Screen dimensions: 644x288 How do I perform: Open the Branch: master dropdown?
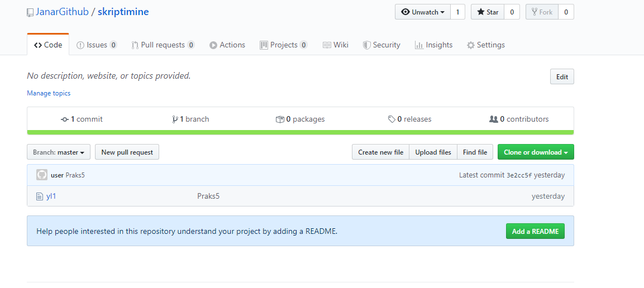[59, 152]
